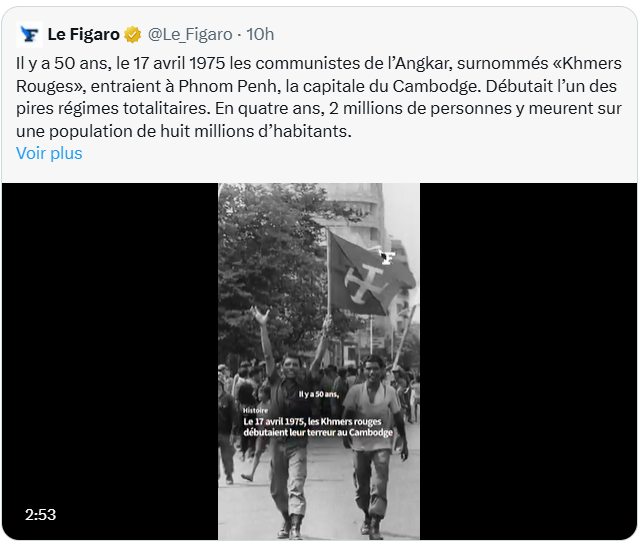
Task: Click the black area right of video
Action: [529, 361]
